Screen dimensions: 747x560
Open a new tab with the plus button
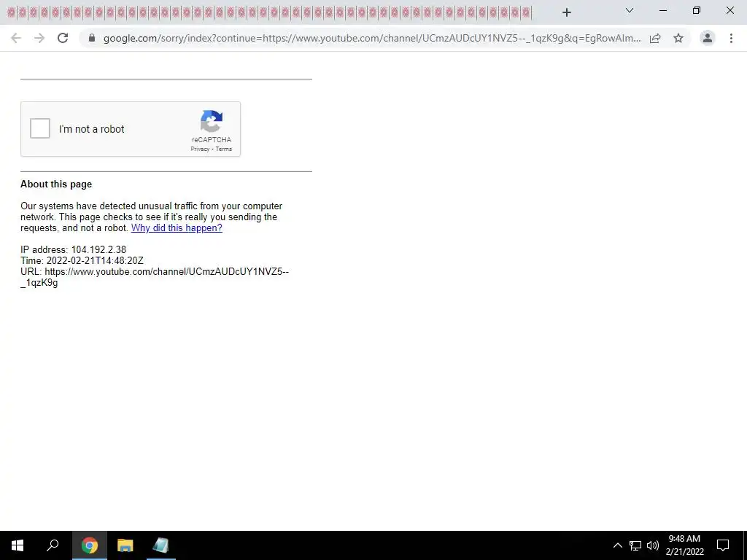[566, 12]
